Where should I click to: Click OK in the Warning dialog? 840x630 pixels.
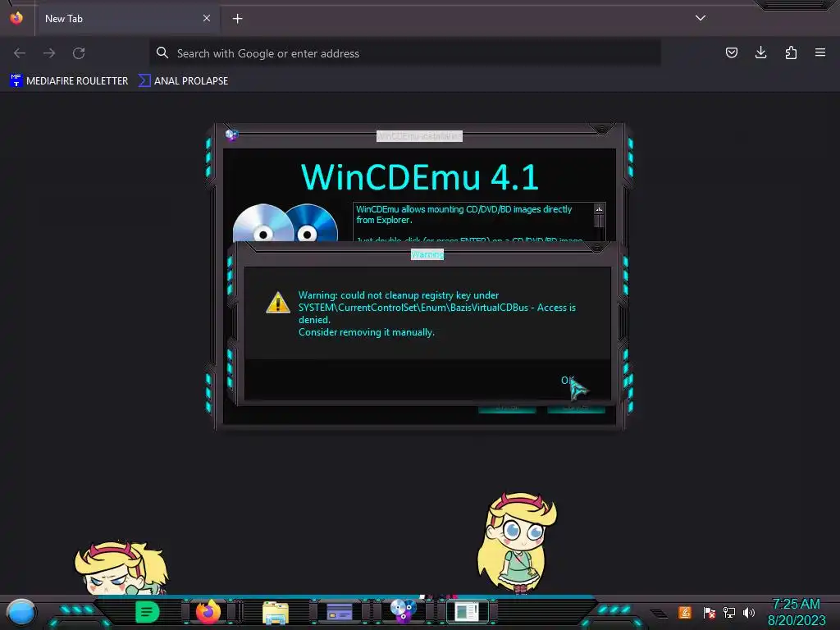click(568, 381)
